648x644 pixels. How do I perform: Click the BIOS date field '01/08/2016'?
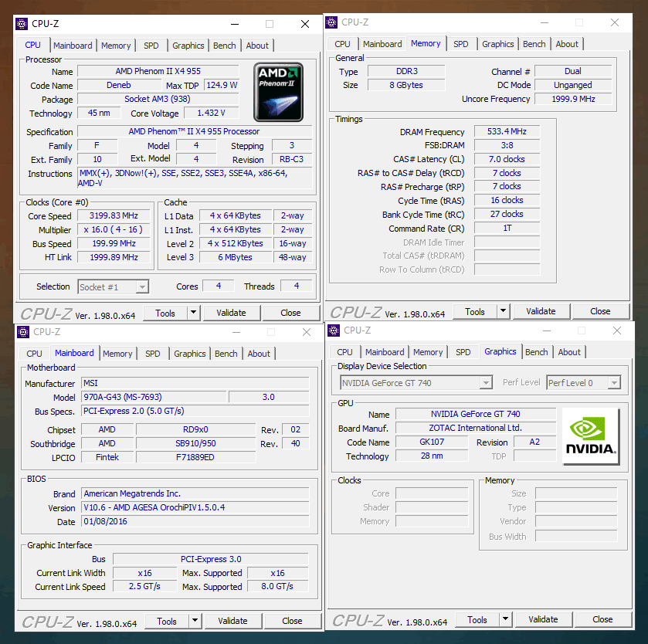(x=195, y=521)
